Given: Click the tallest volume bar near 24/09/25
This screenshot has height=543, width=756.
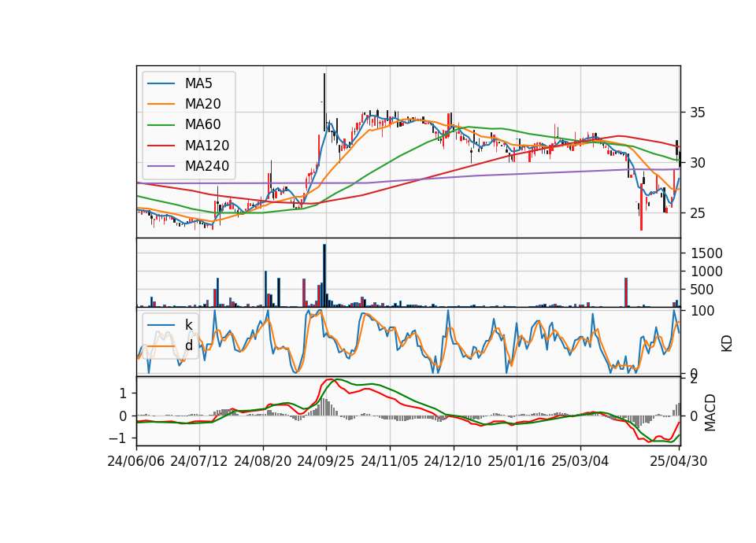Looking at the screenshot, I should point(324,275).
